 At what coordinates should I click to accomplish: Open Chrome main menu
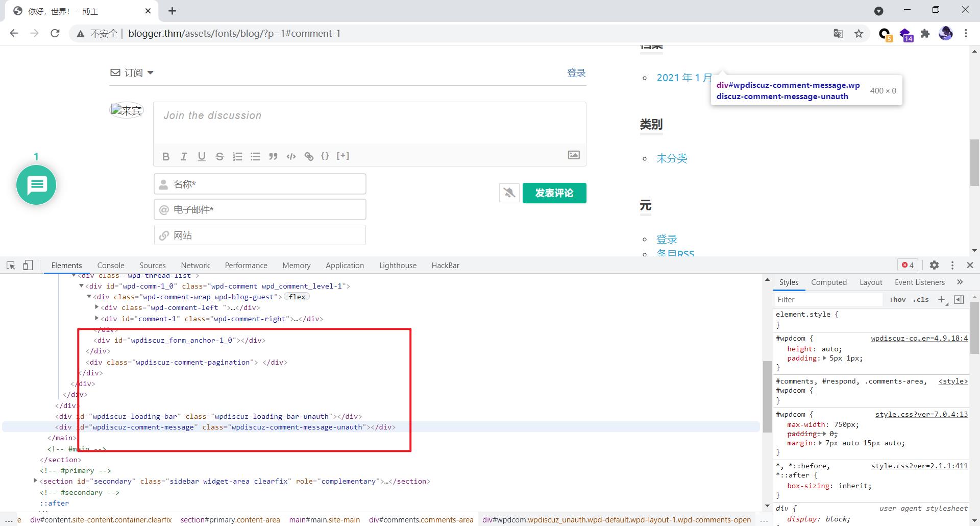(966, 34)
